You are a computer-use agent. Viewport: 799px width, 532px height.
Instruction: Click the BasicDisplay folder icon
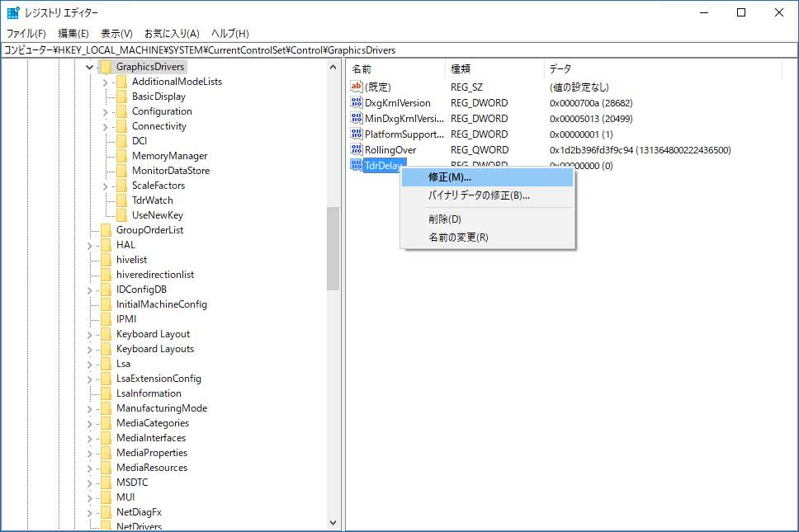121,97
